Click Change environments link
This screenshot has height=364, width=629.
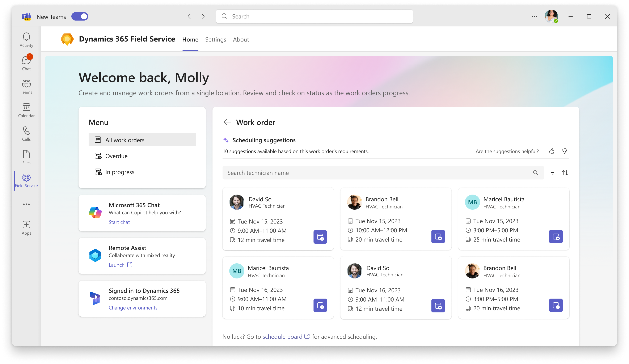click(133, 308)
